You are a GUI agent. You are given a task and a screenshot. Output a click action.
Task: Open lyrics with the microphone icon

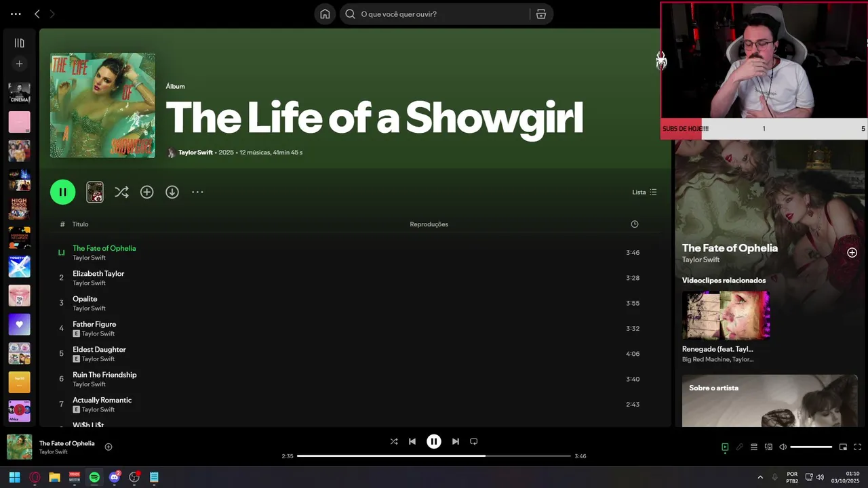click(740, 447)
